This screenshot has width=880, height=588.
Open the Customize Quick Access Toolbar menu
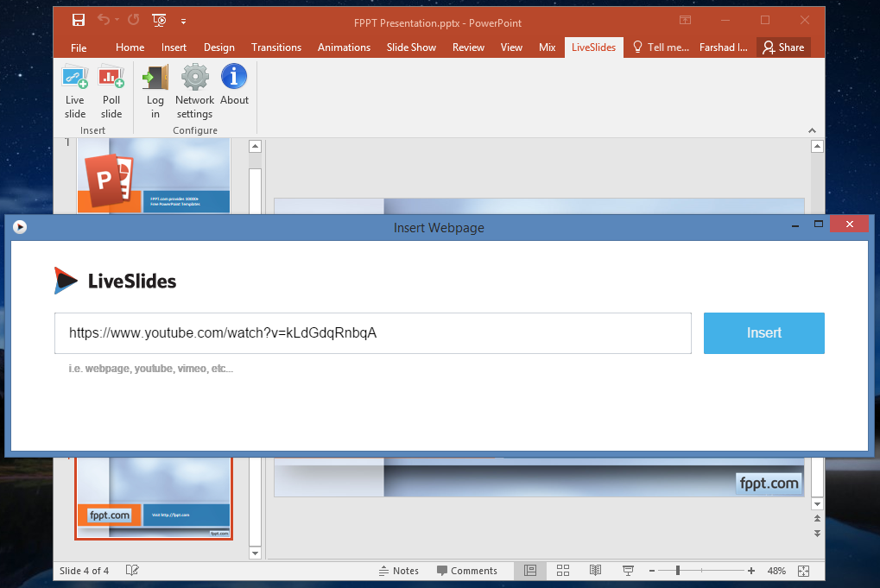tap(182, 19)
